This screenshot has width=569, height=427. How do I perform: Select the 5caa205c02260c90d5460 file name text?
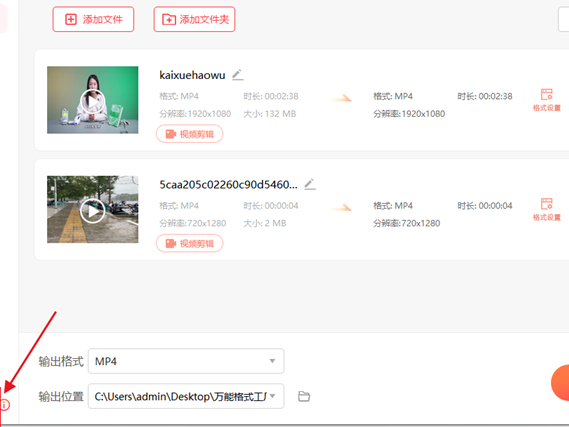(x=228, y=185)
